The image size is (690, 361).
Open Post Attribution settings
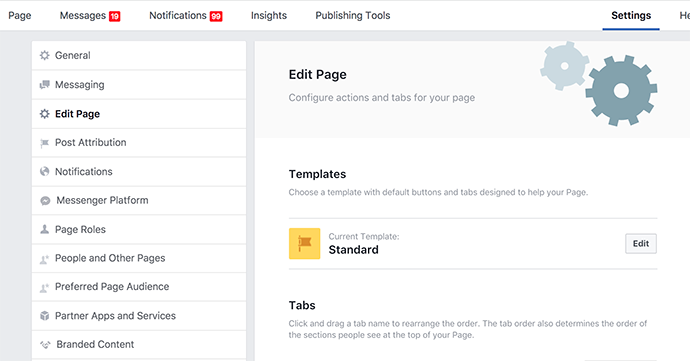139,143
